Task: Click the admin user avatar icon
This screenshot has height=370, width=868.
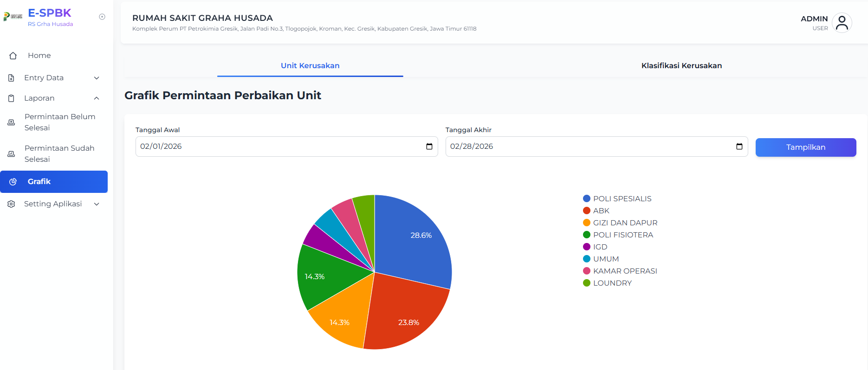Action: point(842,23)
